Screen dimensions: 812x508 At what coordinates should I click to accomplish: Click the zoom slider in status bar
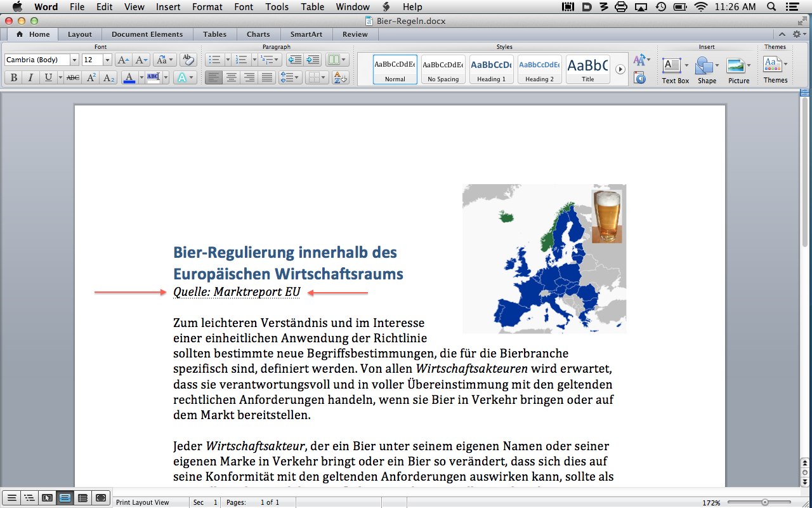coord(765,502)
